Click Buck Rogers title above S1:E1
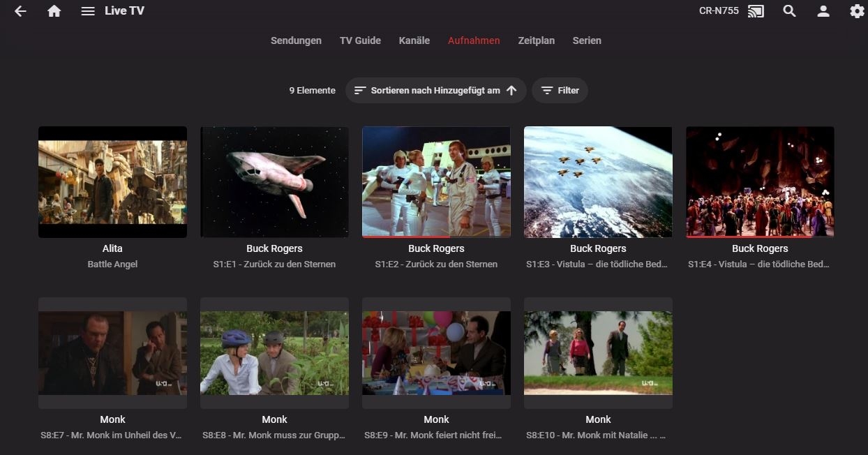Image resolution: width=868 pixels, height=455 pixels. (274, 248)
